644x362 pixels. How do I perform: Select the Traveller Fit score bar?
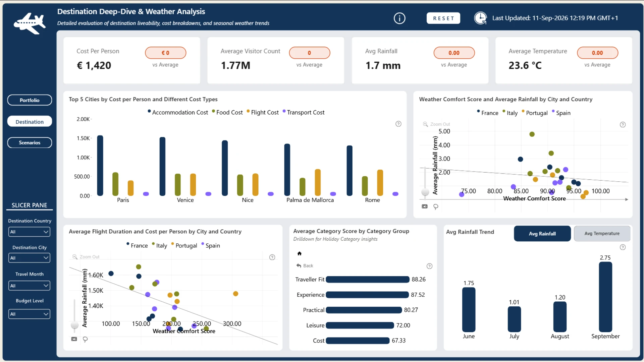tap(368, 280)
